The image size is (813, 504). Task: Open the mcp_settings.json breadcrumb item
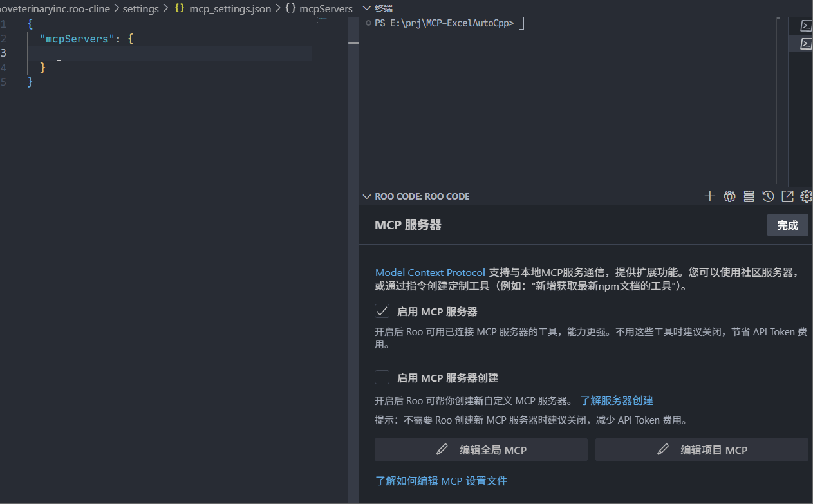[x=230, y=9]
